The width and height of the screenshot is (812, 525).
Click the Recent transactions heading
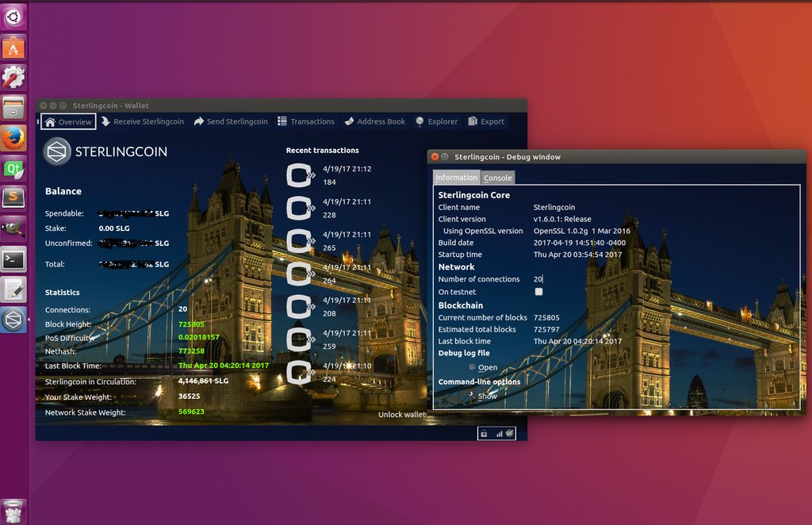[322, 150]
